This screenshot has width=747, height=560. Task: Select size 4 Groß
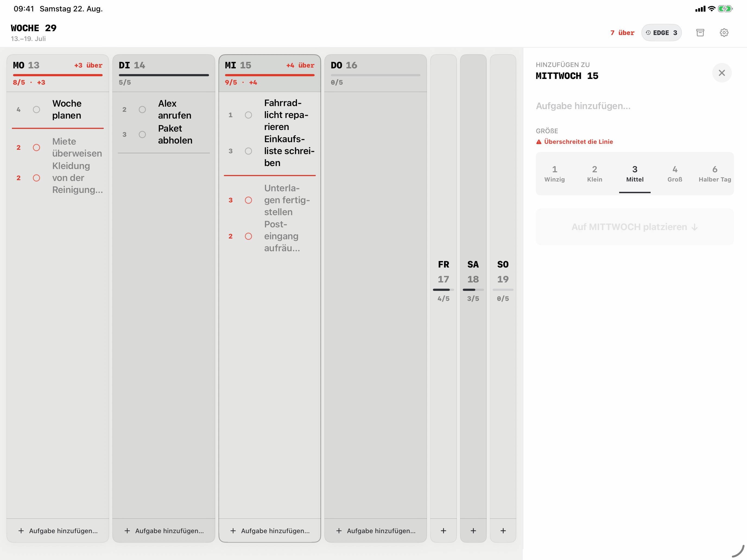tap(675, 173)
